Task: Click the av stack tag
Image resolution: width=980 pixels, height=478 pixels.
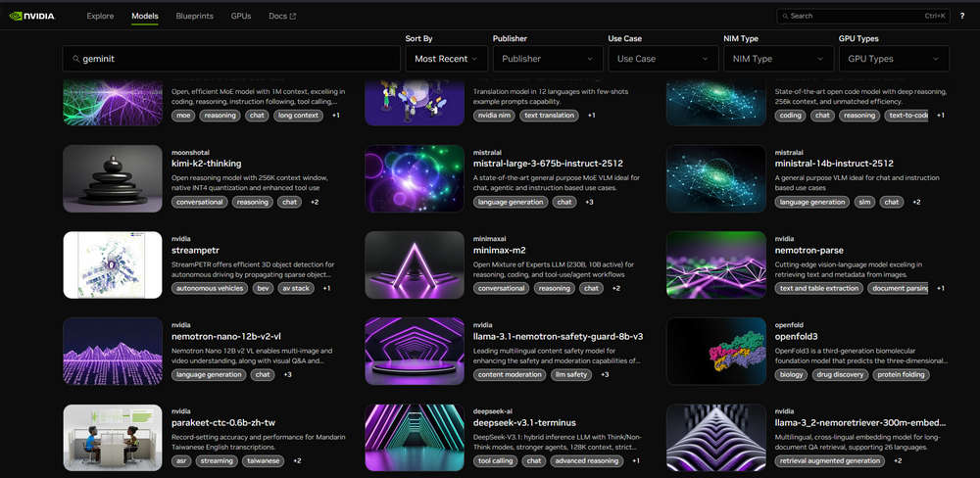Action: [x=296, y=288]
